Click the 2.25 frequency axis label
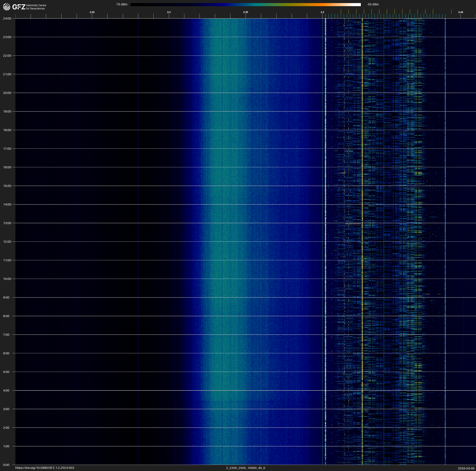The width and height of the screenshot is (476, 471). pyautogui.click(x=92, y=12)
